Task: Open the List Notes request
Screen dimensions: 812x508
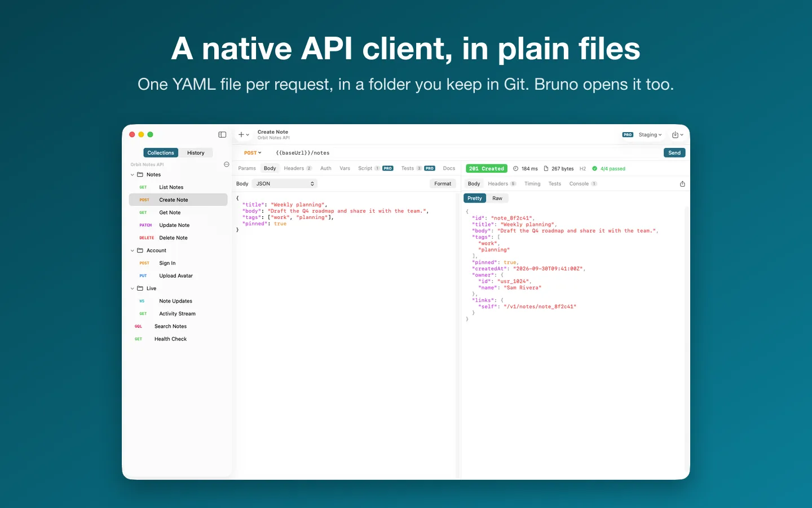Action: tap(178, 187)
